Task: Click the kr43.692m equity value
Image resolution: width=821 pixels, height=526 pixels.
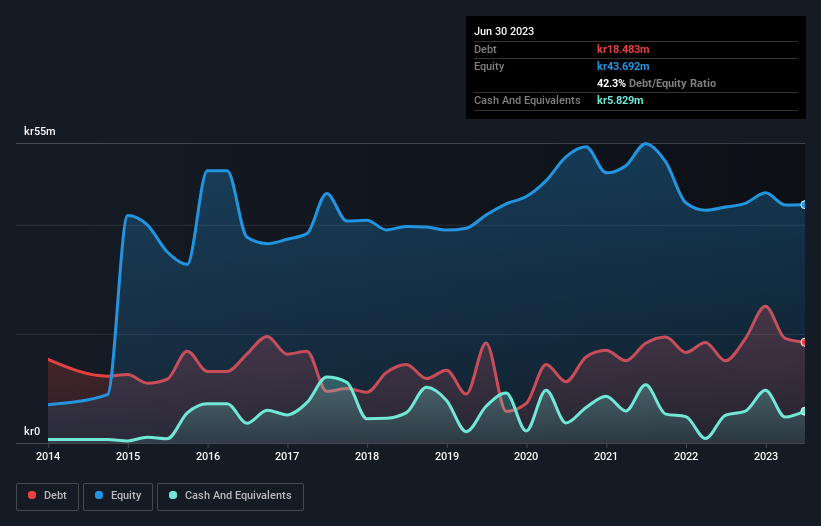Action: tap(623, 66)
